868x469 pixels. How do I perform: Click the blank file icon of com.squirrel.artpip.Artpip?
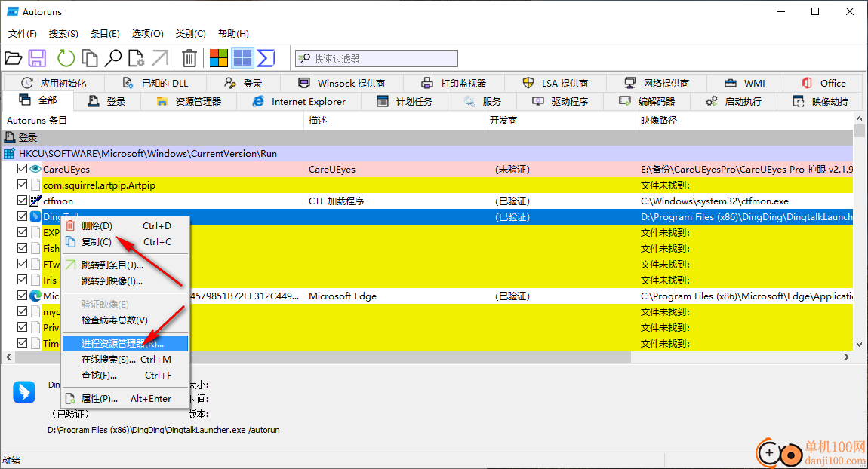coord(35,185)
